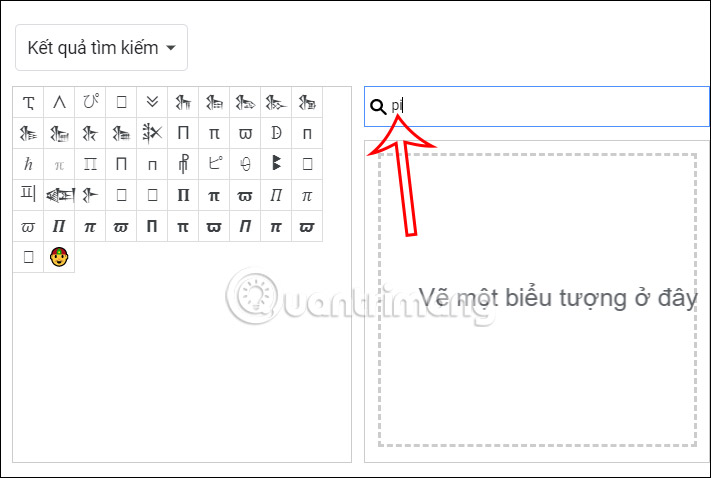This screenshot has width=711, height=478.
Task: Select the P-topped pillar symbol
Action: pos(183,164)
